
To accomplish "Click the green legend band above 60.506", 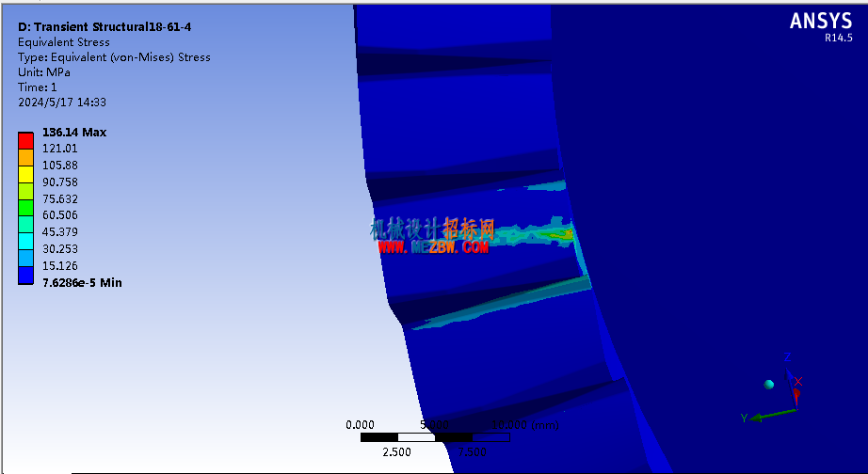I will pyautogui.click(x=25, y=208).
